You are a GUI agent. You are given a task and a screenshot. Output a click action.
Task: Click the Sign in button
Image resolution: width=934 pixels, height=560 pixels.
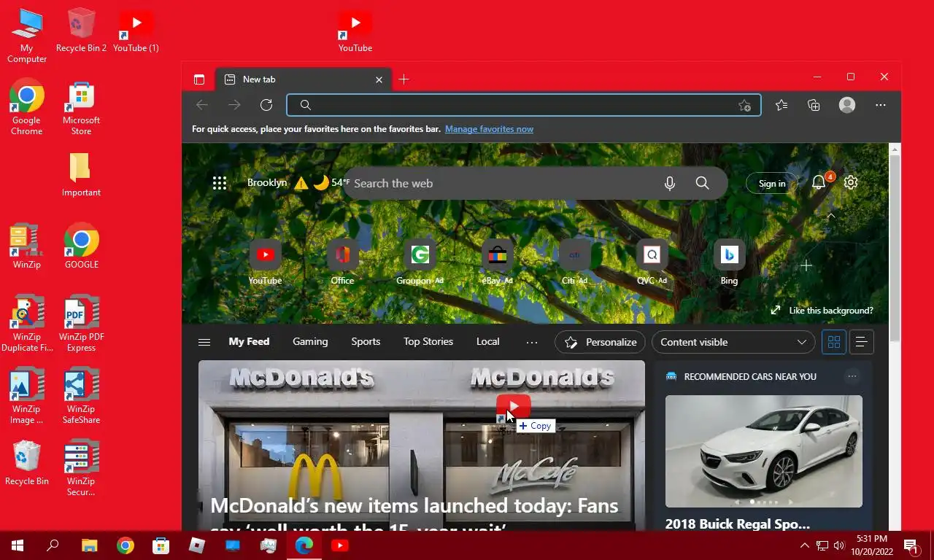click(x=771, y=183)
